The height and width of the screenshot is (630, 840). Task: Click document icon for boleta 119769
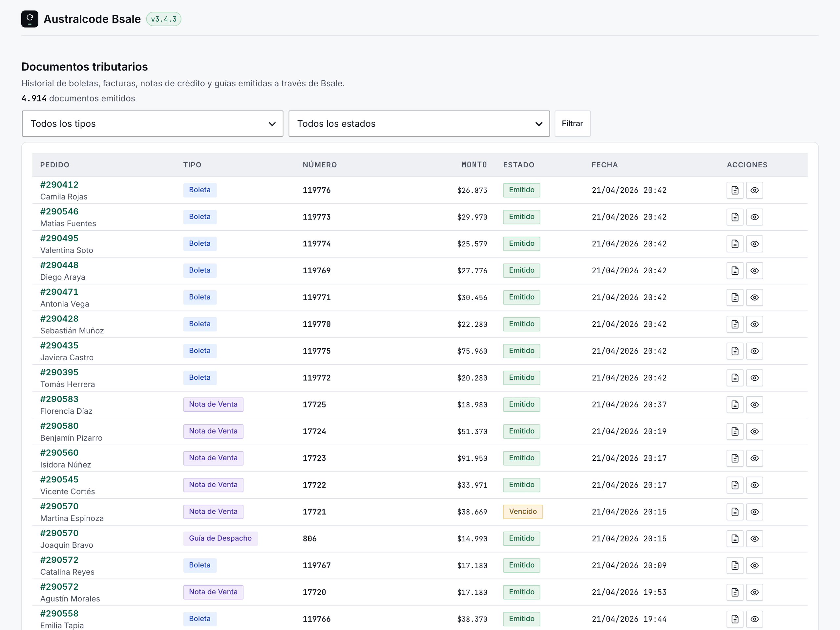click(735, 270)
